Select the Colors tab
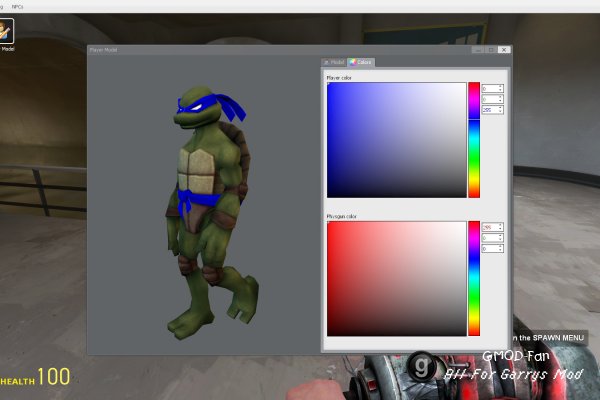 point(361,62)
